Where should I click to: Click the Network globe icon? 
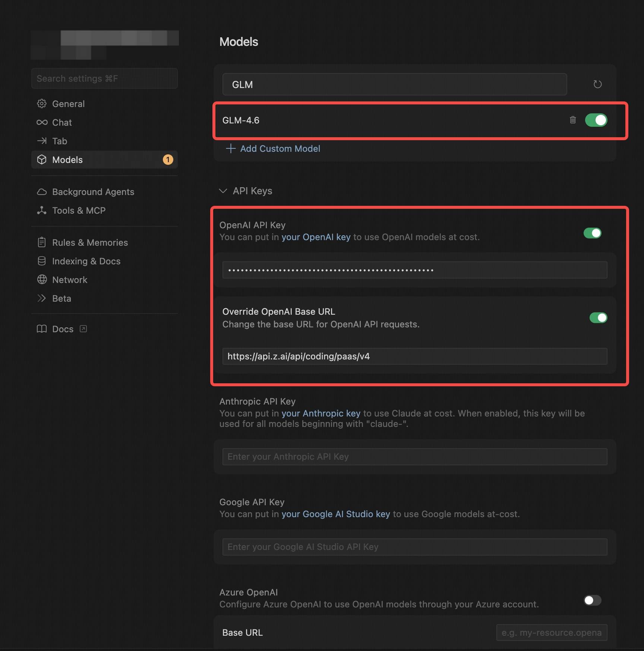pos(42,280)
